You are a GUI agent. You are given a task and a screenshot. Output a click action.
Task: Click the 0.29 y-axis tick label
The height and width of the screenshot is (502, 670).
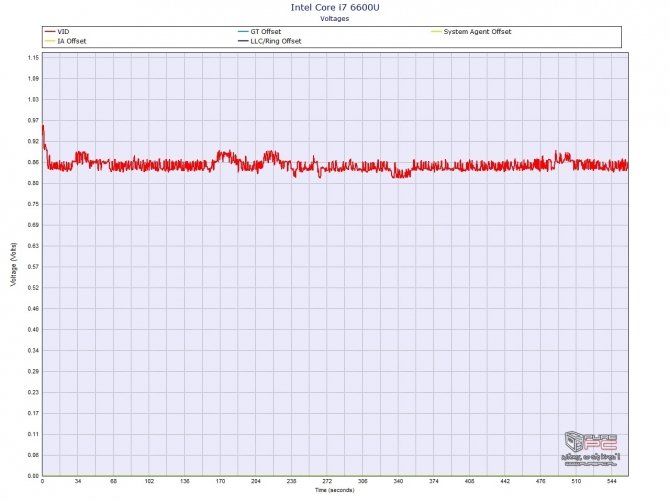(33, 371)
